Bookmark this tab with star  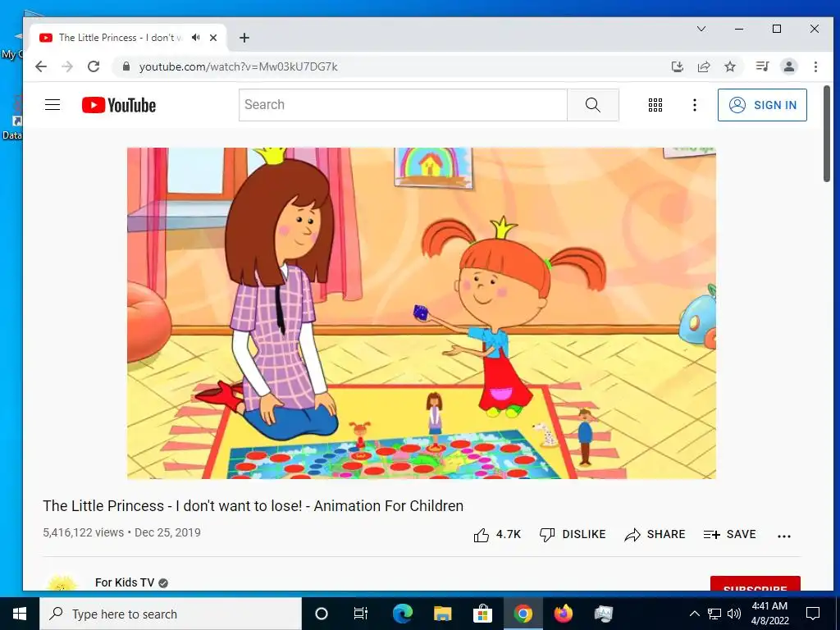pyautogui.click(x=729, y=66)
